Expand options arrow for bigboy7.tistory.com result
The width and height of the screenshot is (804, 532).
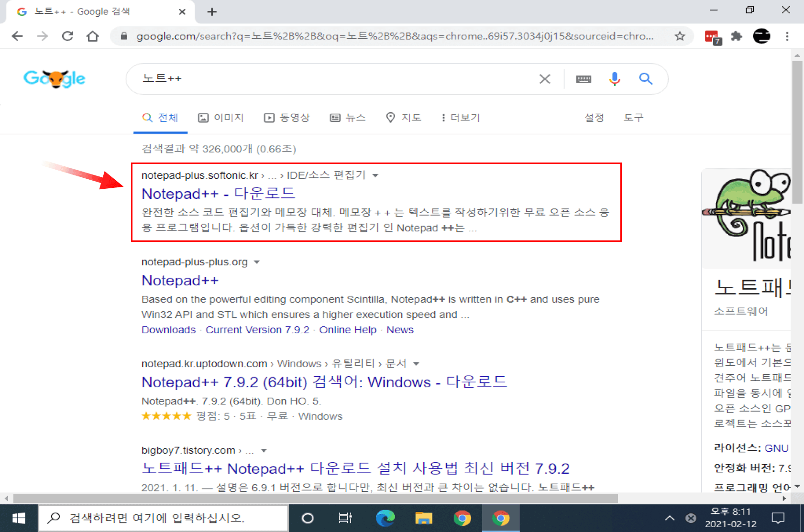[264, 451]
